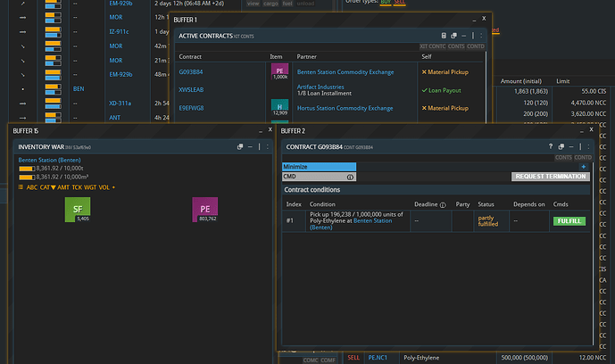This screenshot has height=364, width=615.
Task: Click CONTD tab in Contract G093B84 tile
Action: point(583,158)
